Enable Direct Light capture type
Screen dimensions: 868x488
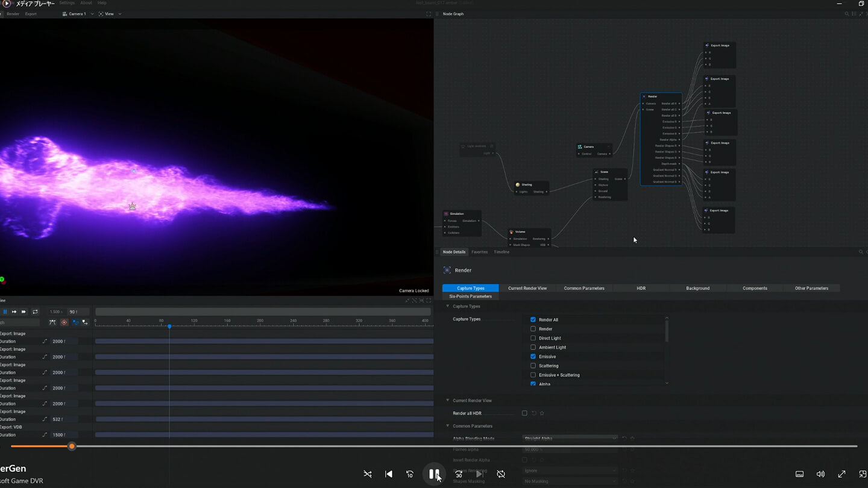[x=533, y=338]
